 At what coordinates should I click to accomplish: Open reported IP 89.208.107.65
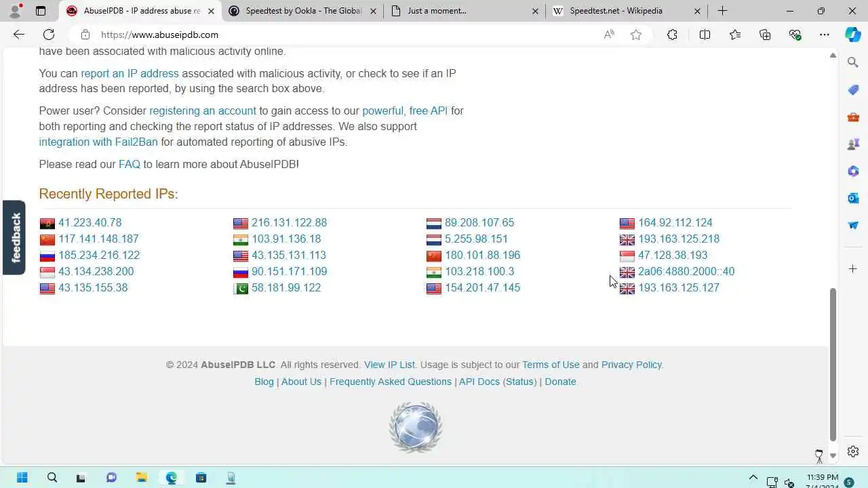click(x=479, y=222)
